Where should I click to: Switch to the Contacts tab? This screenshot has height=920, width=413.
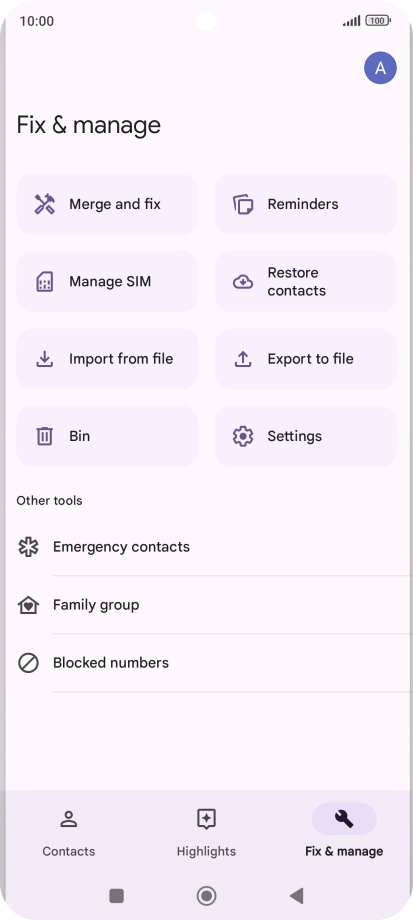click(x=69, y=832)
